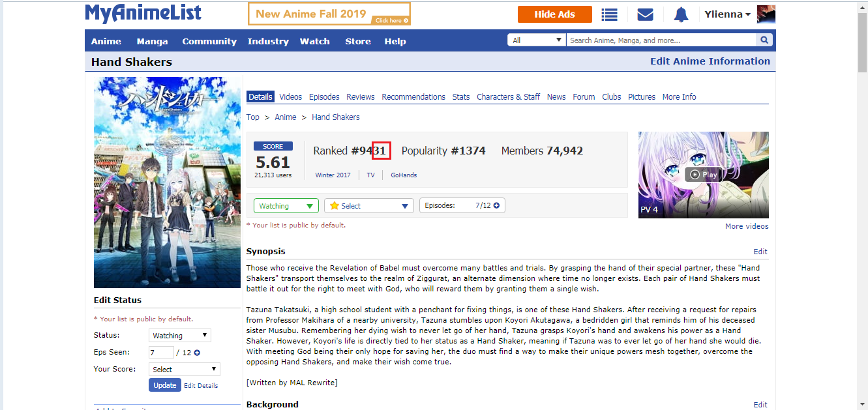Click the Members 74,942 text
Viewport: 868px width, 410px height.
click(x=542, y=151)
